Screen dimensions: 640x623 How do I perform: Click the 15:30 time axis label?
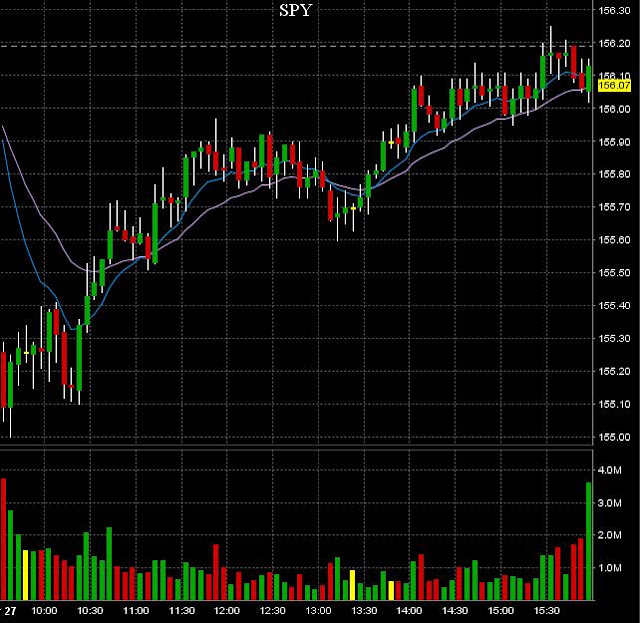(547, 611)
